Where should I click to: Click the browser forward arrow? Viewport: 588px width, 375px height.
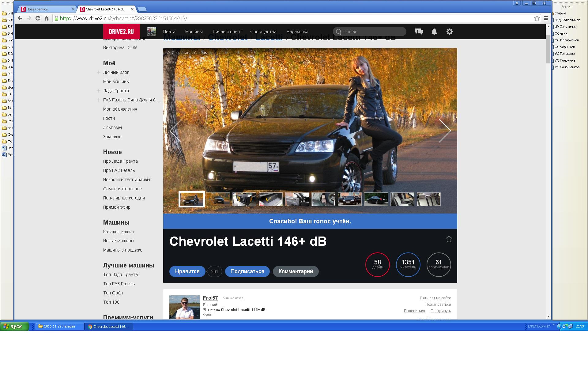(x=29, y=18)
